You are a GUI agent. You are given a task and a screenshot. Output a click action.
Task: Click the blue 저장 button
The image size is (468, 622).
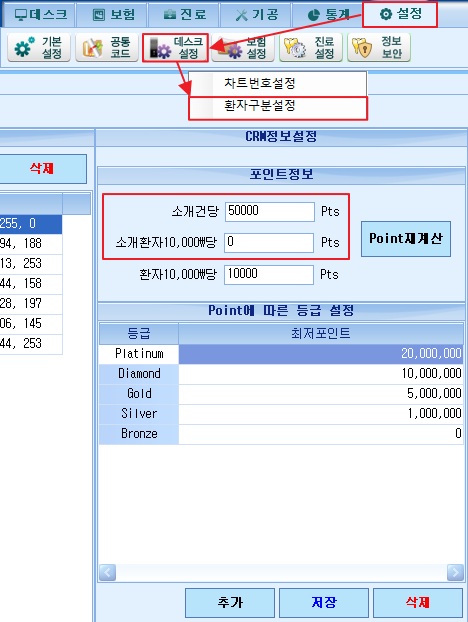click(x=324, y=603)
